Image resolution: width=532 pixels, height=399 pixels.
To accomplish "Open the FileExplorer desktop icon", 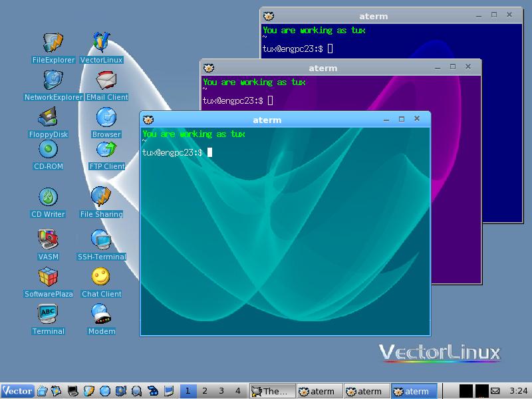I will [x=53, y=44].
